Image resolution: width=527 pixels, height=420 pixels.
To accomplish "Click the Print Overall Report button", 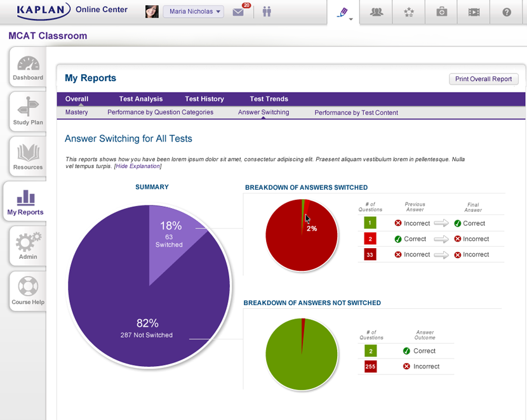I will click(x=483, y=79).
